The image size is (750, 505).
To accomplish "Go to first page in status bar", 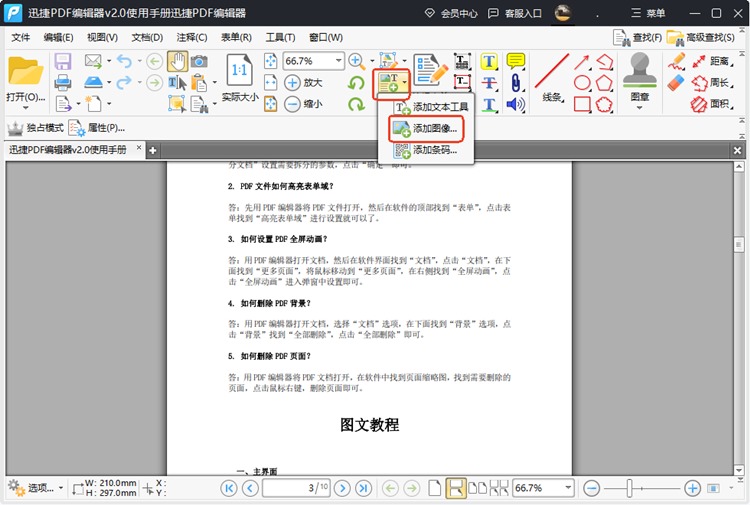I will pyautogui.click(x=229, y=488).
